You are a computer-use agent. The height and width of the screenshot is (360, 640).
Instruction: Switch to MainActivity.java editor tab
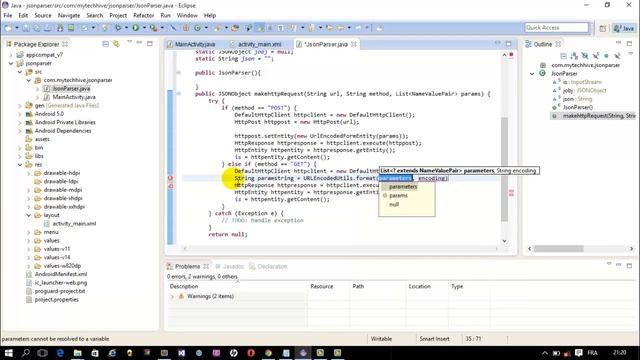(x=195, y=44)
